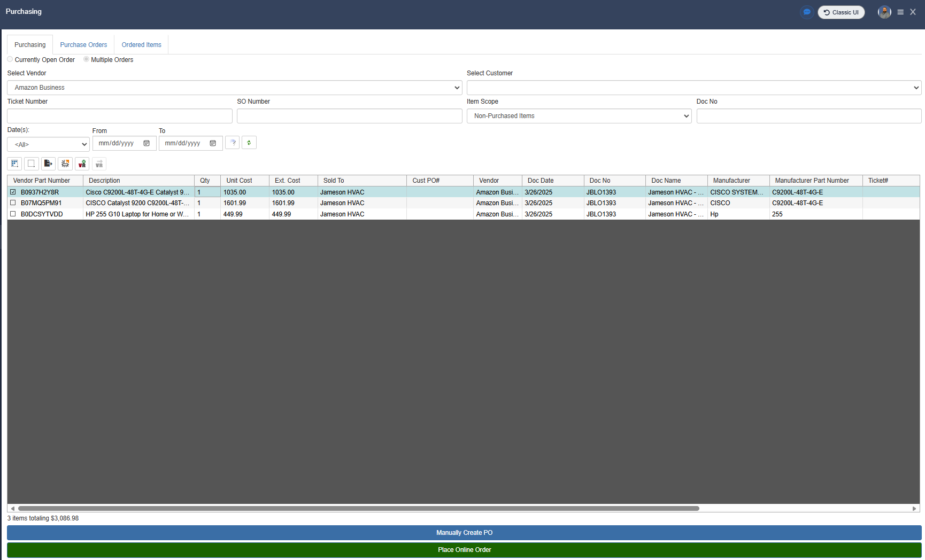The width and height of the screenshot is (925, 560).
Task: Select the Currently Open Order radio button
Action: tap(10, 59)
